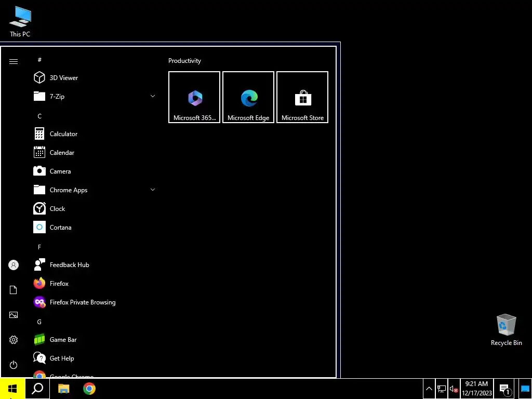Launch Google Chrome from the taskbar
The width and height of the screenshot is (532, 399).
coord(89,389)
